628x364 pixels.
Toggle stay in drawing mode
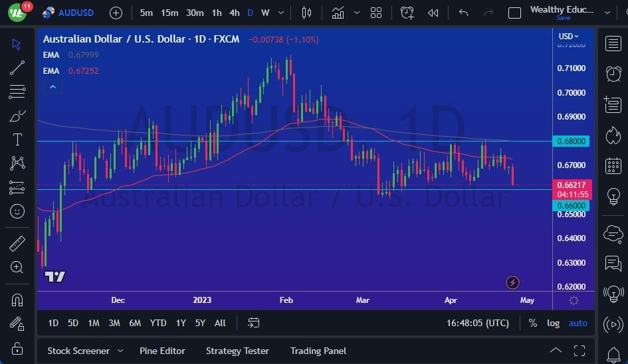[x=17, y=323]
